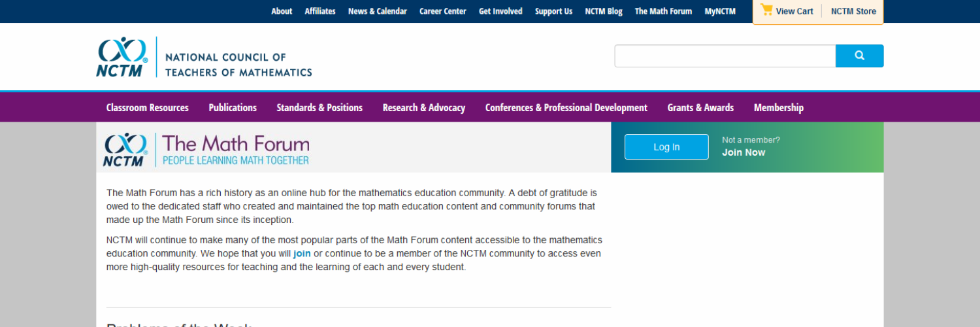Screen dimensions: 980x327
Task: Open the NCTM Store
Action: coord(853,11)
